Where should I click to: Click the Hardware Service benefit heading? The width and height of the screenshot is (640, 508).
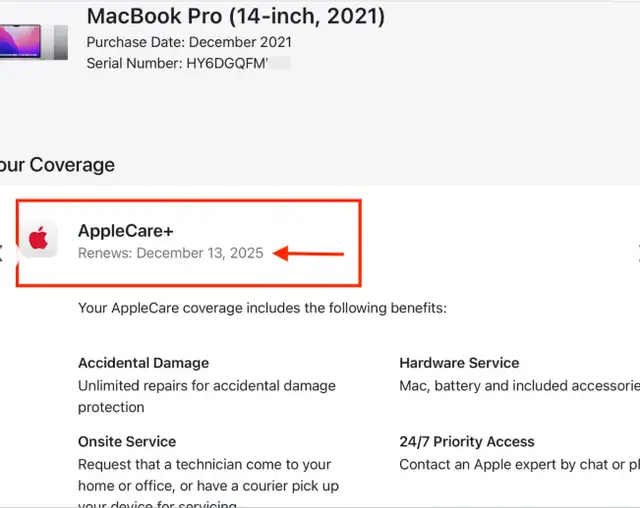[459, 363]
